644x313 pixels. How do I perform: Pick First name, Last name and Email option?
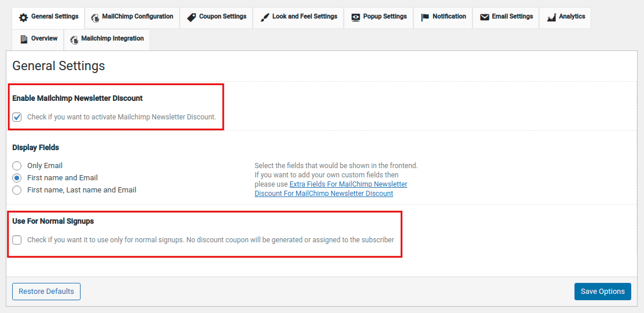click(x=17, y=190)
